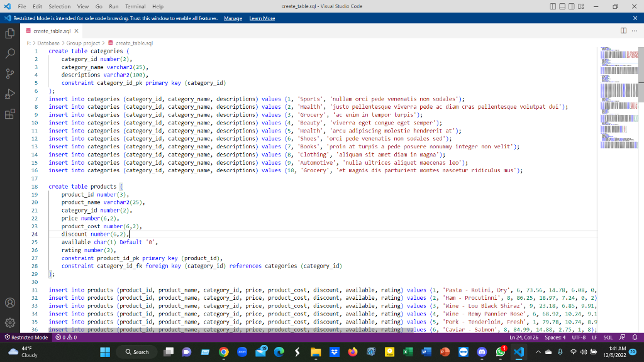
Task: Open the Search view in activity bar
Action: tap(10, 53)
